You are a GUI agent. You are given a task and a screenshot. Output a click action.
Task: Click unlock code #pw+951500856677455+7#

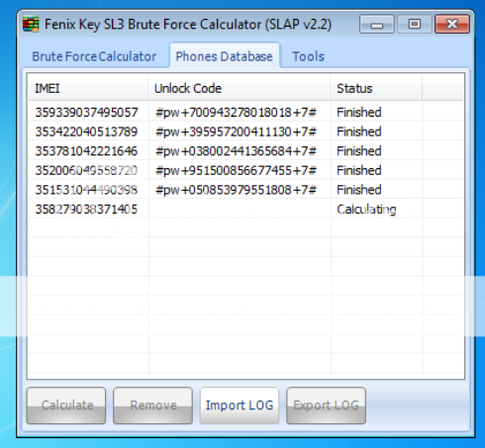pos(236,170)
